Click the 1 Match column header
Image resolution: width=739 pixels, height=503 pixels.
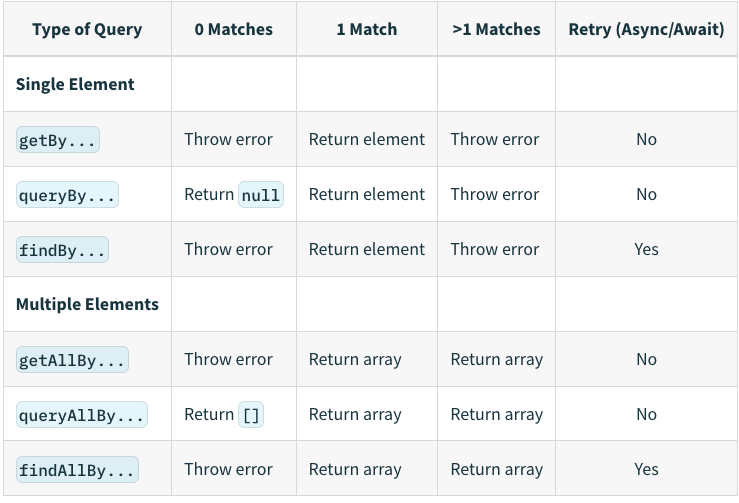pos(367,29)
